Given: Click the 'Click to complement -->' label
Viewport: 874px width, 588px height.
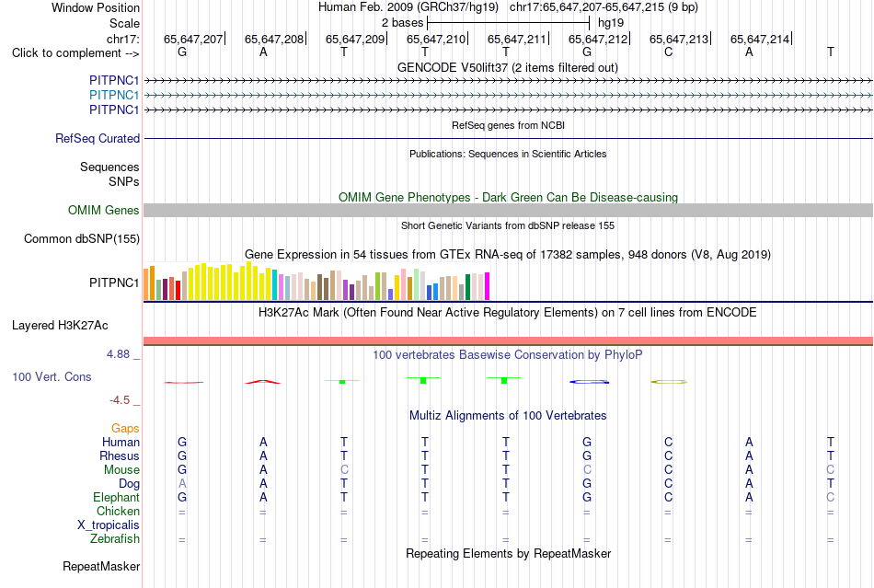Looking at the screenshot, I should [75, 53].
